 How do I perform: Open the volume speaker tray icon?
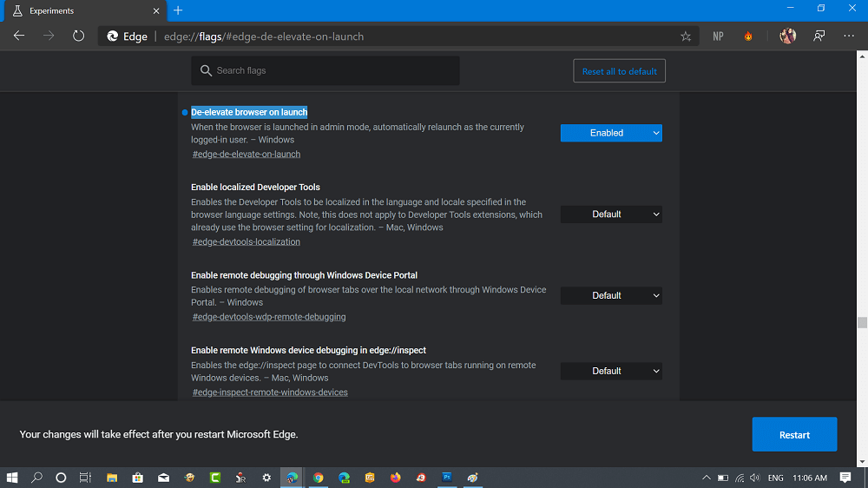click(755, 478)
